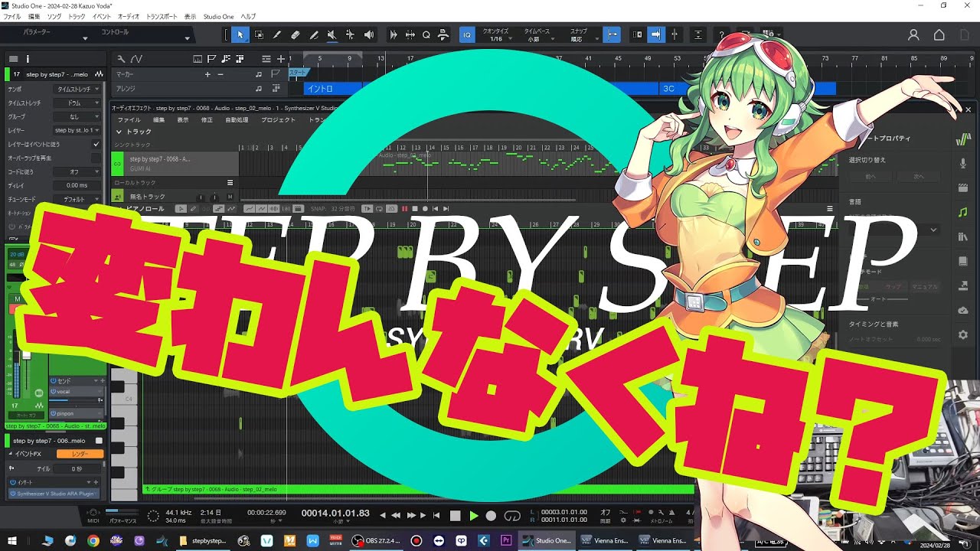Open the チューンモード デフォルト dropdown
This screenshot has height=551, width=980.
(x=77, y=199)
